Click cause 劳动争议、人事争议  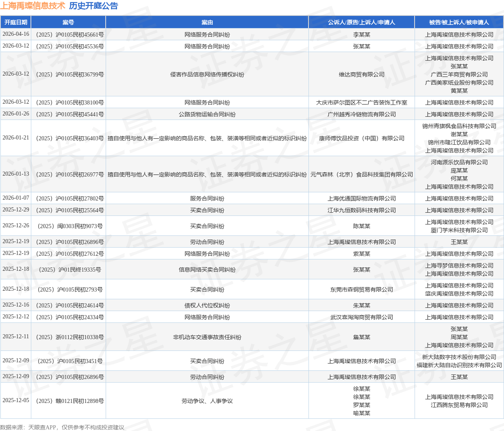(207, 401)
